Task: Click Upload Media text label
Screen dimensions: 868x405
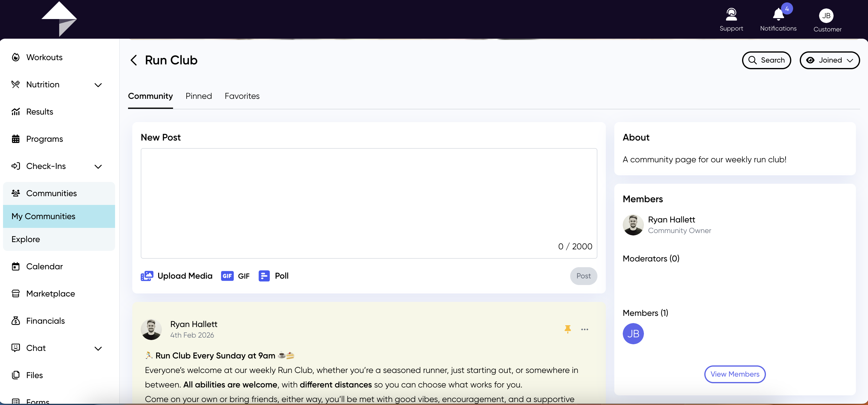Action: click(x=185, y=276)
